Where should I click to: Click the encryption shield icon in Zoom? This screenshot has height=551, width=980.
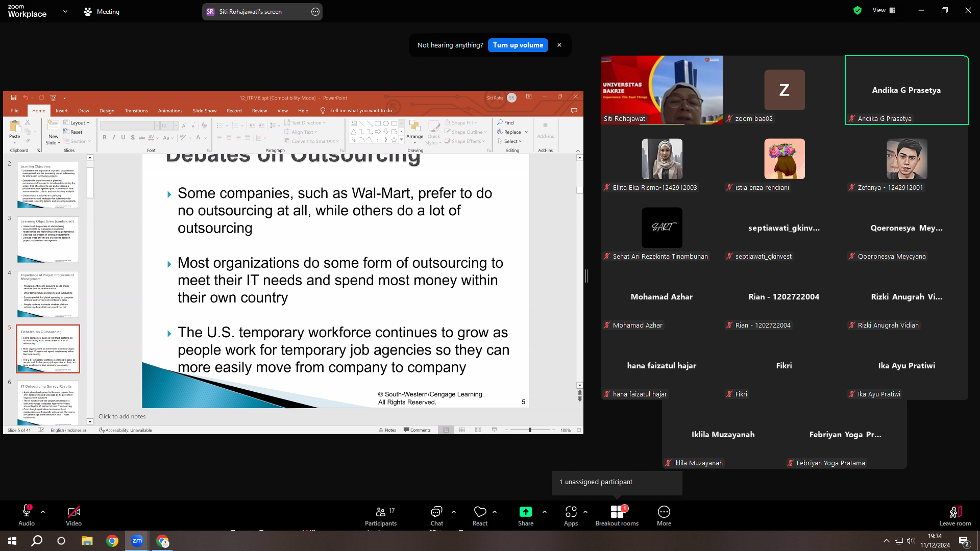[x=857, y=10]
